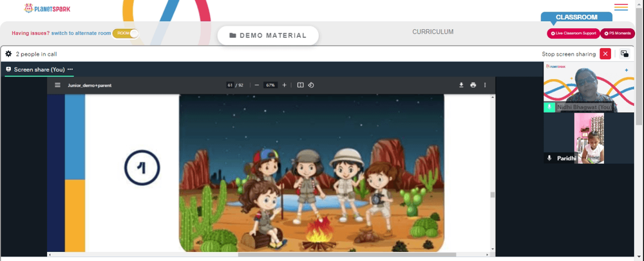Download the Junior_demo+parent PDF
644x261 pixels.
coord(461,85)
